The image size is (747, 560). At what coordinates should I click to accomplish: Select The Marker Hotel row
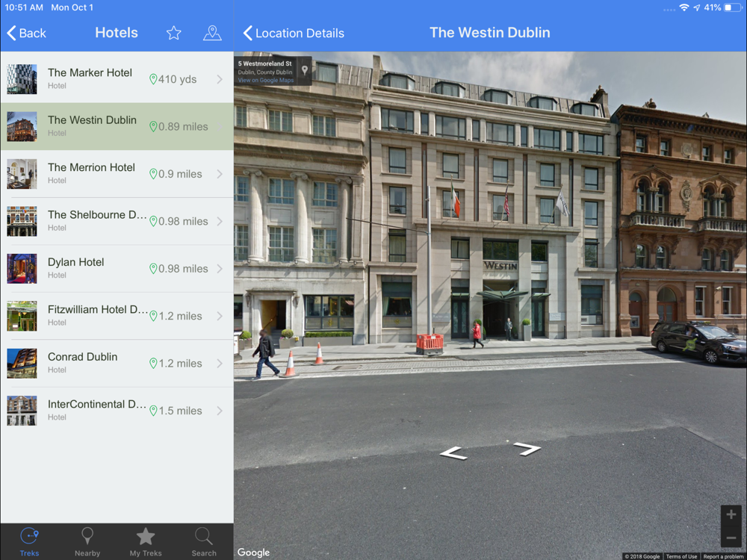pyautogui.click(x=117, y=79)
